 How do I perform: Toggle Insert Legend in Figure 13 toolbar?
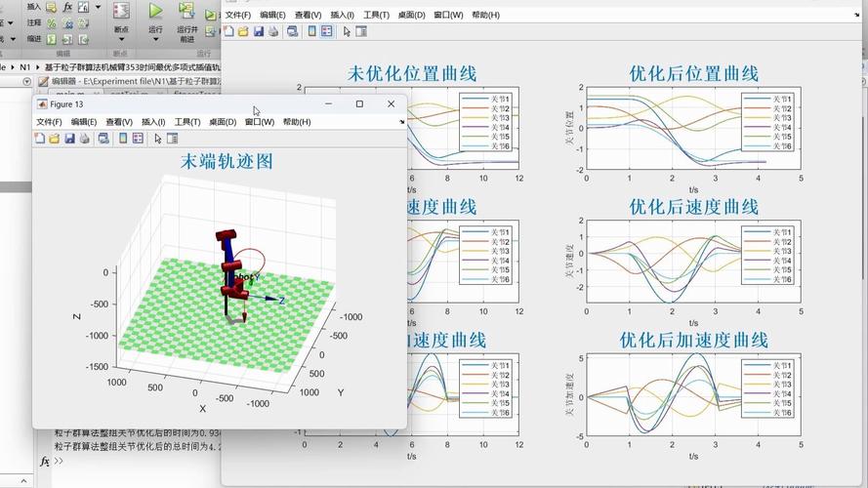pos(138,139)
